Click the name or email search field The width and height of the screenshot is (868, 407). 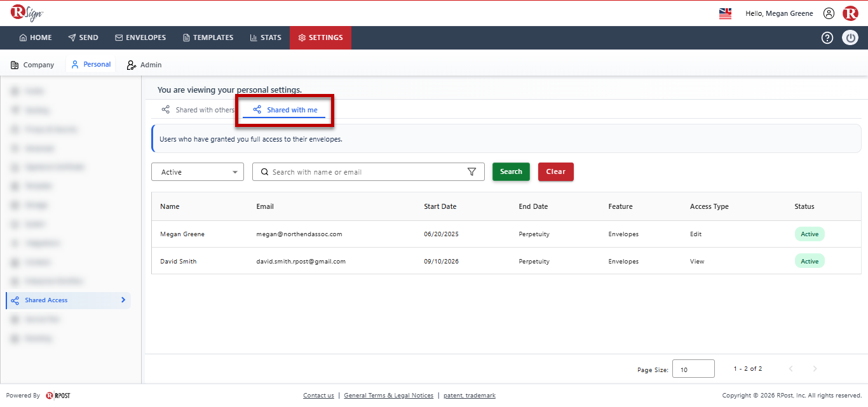(x=369, y=172)
